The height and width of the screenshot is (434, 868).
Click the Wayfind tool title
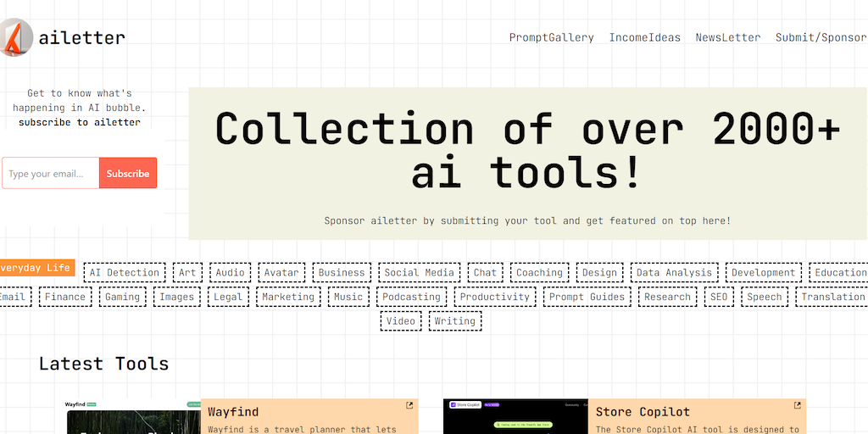(x=233, y=412)
